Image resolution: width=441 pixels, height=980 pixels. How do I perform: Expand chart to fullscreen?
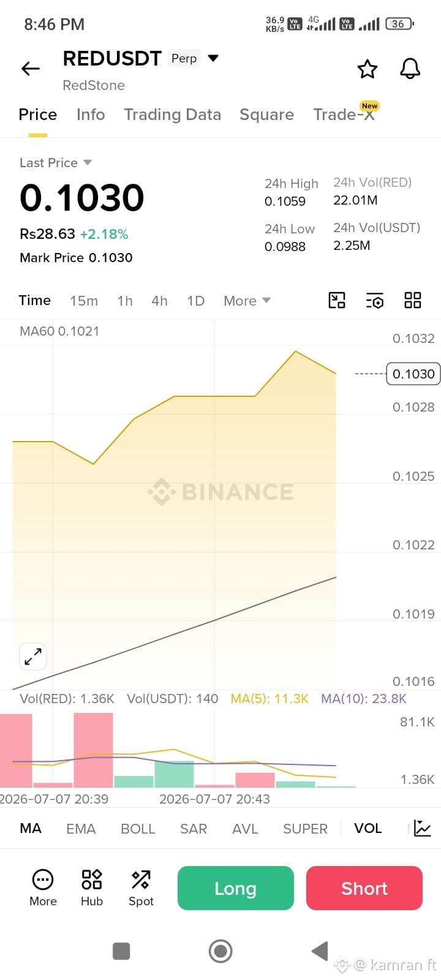click(33, 657)
